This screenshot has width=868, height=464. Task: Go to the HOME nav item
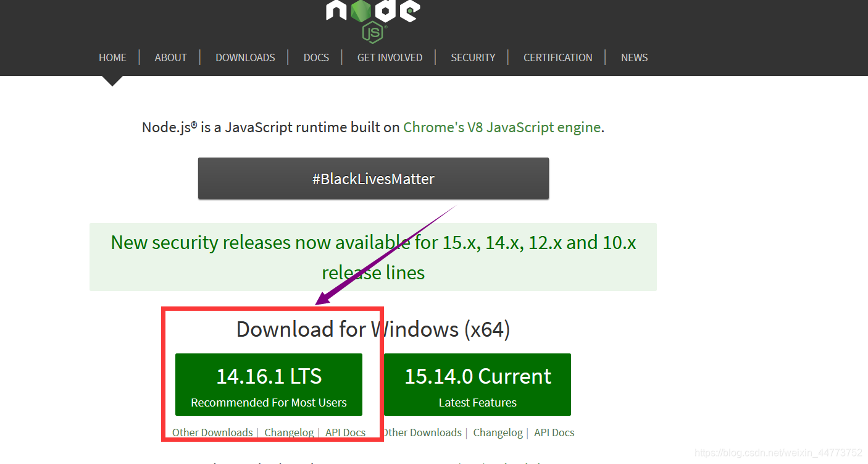112,57
